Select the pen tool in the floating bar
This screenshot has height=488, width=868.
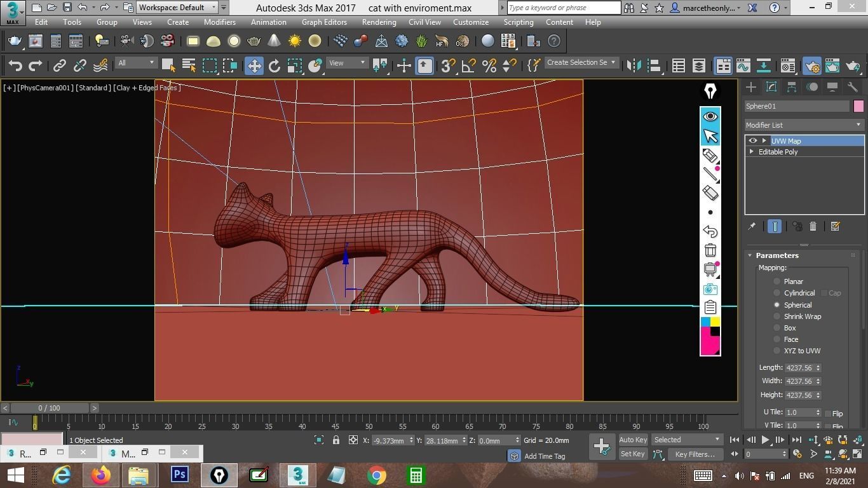[710, 155]
